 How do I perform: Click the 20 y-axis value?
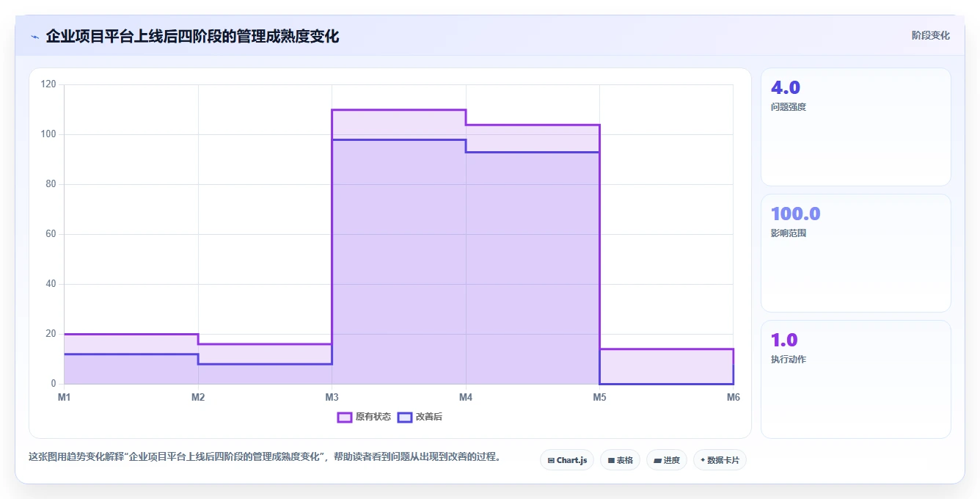coord(51,334)
